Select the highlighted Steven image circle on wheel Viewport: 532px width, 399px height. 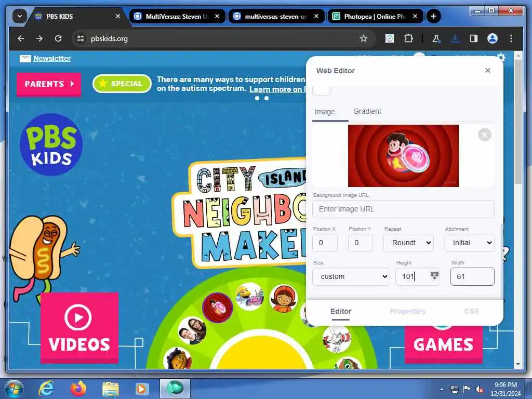tap(218, 308)
